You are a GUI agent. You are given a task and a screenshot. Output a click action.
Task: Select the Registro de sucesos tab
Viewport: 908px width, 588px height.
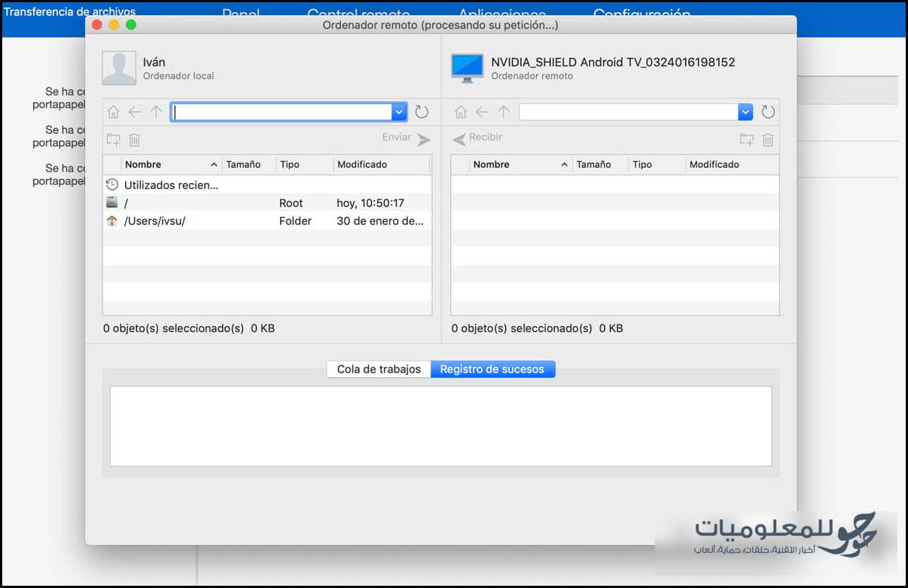(x=492, y=369)
